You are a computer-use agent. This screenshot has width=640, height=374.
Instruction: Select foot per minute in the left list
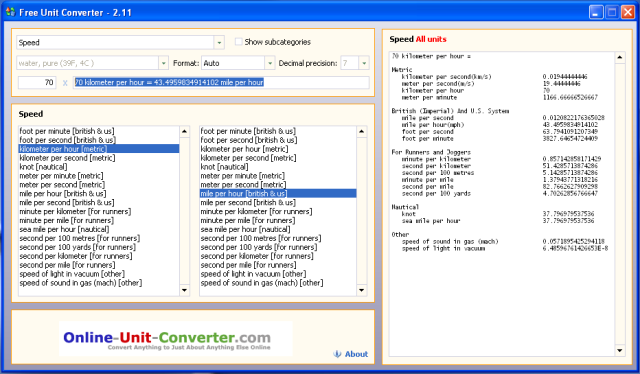(x=99, y=131)
